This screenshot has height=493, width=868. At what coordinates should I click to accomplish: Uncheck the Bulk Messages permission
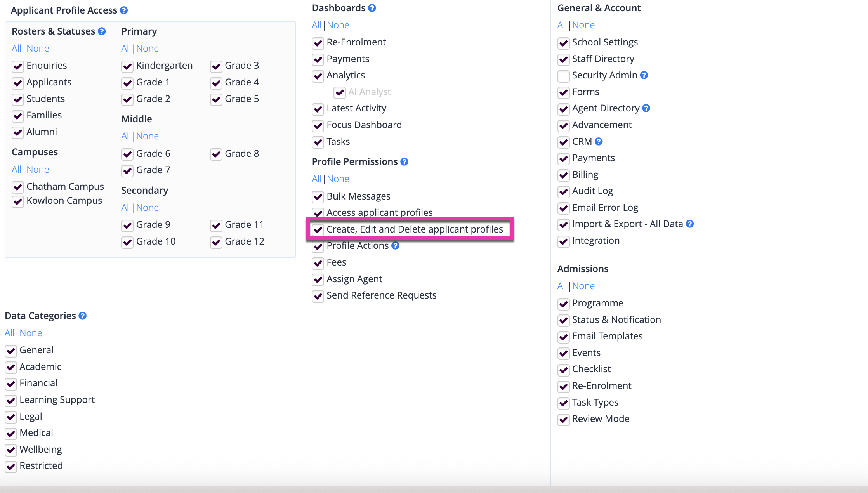click(x=318, y=197)
